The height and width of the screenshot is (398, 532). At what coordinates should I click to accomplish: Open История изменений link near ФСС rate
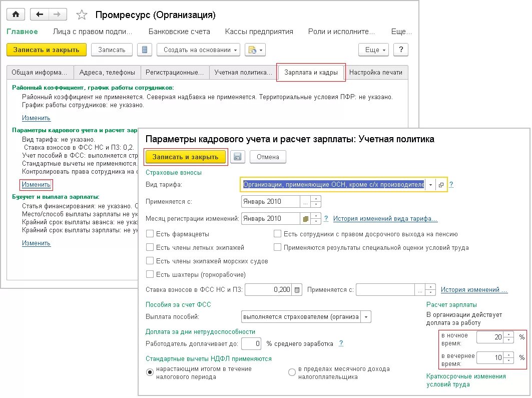(474, 290)
